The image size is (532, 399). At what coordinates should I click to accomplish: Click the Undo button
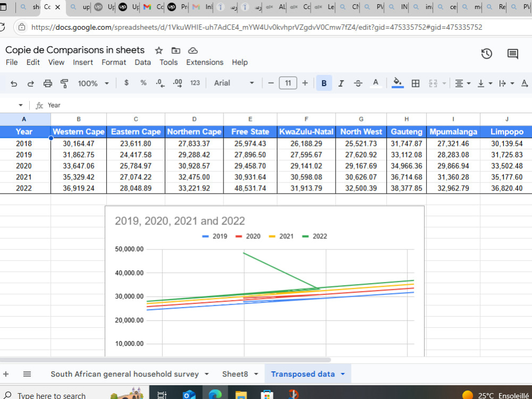click(14, 83)
